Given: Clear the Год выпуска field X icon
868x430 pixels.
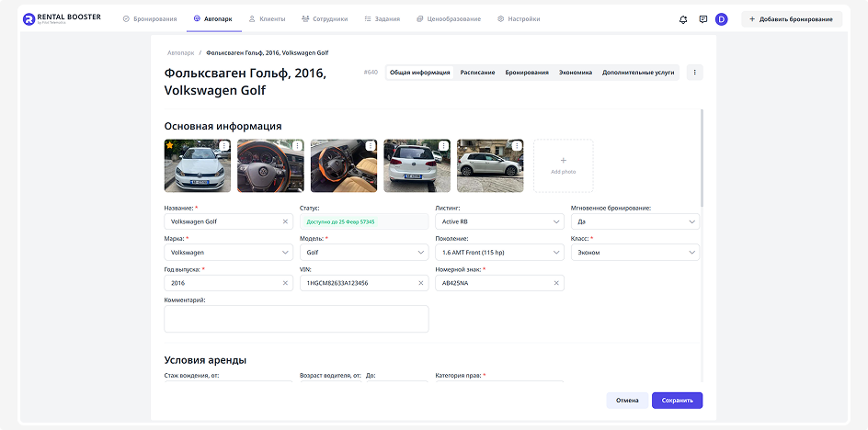Looking at the screenshot, I should click(x=286, y=283).
